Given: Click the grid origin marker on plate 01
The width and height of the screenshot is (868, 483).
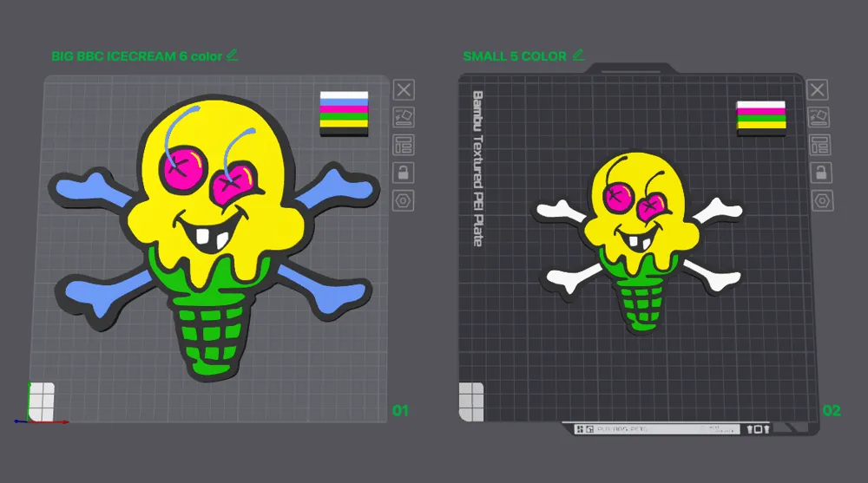Looking at the screenshot, I should click(41, 402).
